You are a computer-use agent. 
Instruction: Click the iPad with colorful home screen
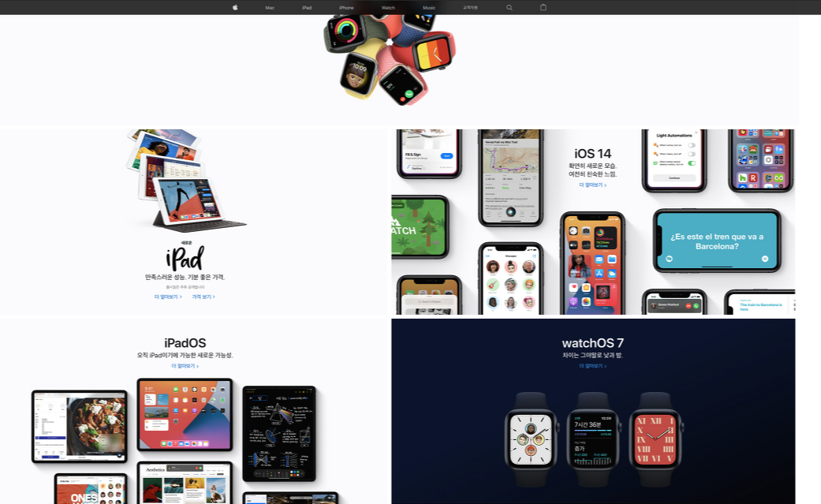[x=185, y=414]
